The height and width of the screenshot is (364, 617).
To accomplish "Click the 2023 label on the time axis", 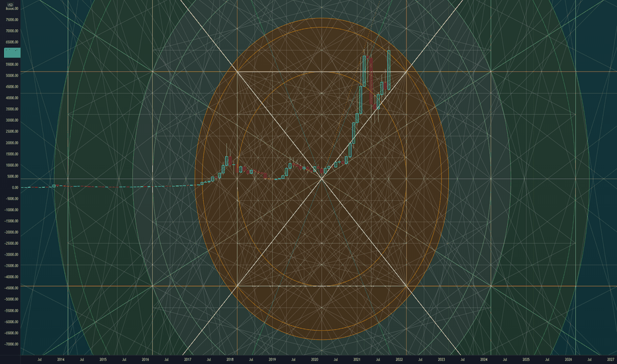I will pyautogui.click(x=442, y=359).
